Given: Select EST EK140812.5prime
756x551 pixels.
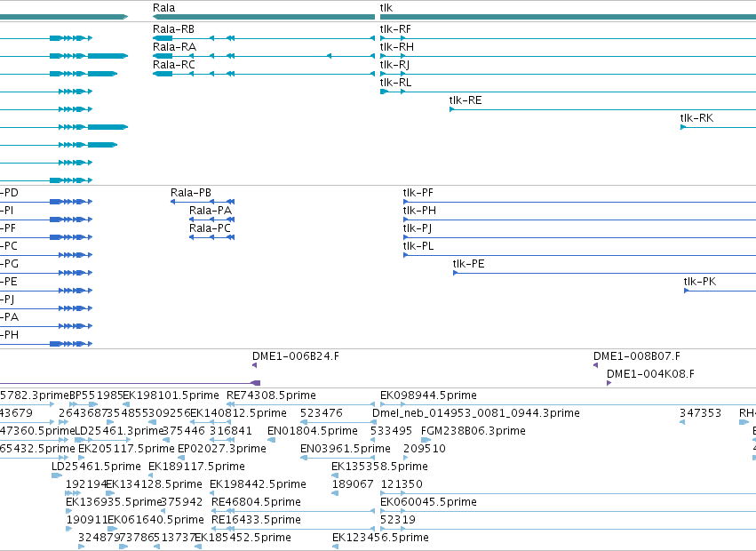Looking at the screenshot, I should click(x=239, y=413).
